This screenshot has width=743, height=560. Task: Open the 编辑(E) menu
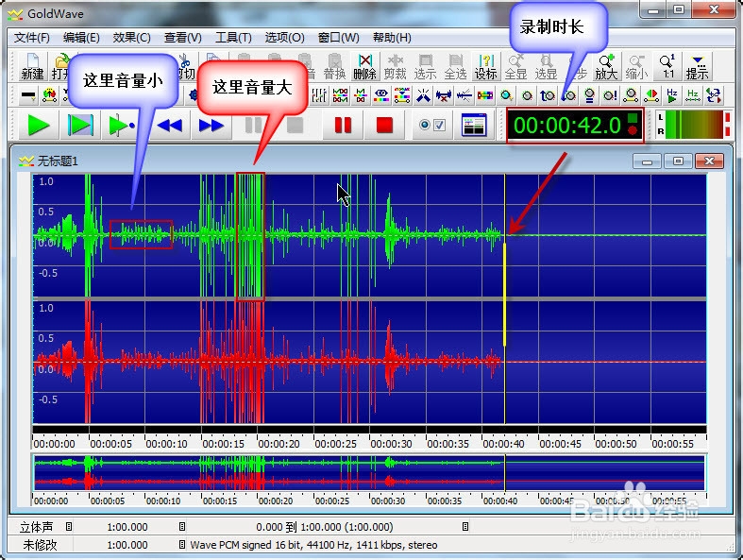[x=81, y=38]
